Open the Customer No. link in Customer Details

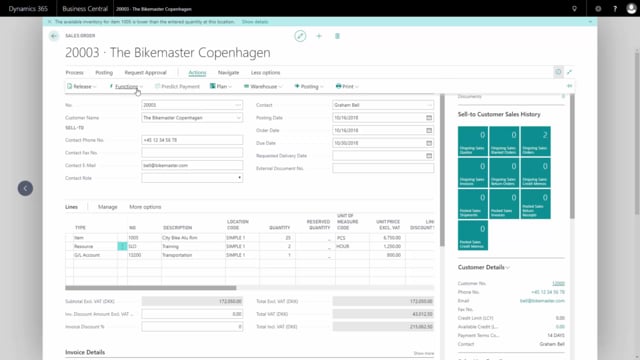pyautogui.click(x=558, y=283)
